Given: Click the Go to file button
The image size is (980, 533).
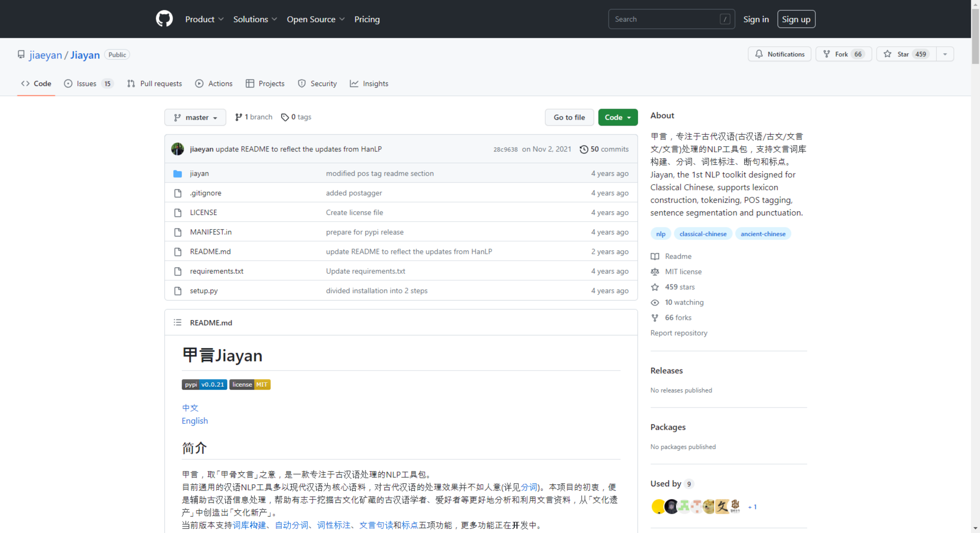Looking at the screenshot, I should point(569,118).
